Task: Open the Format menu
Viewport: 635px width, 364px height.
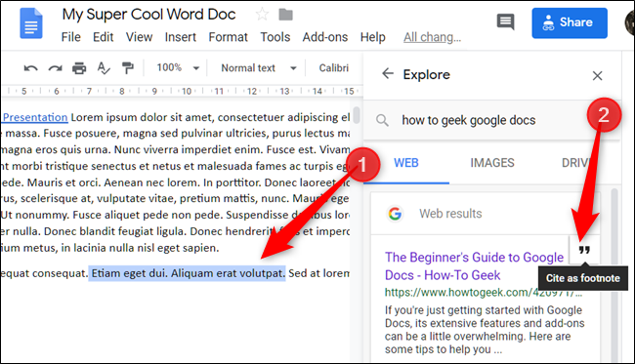Action: point(228,37)
